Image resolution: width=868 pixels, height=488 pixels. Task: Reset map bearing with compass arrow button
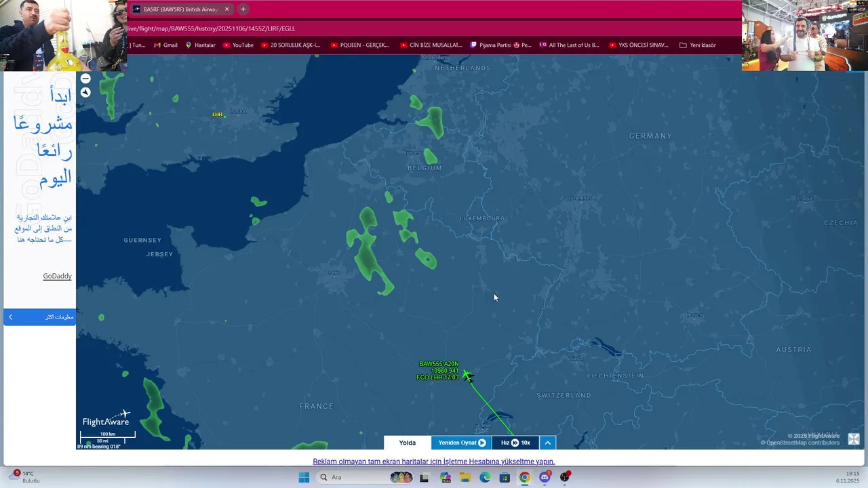(85, 92)
